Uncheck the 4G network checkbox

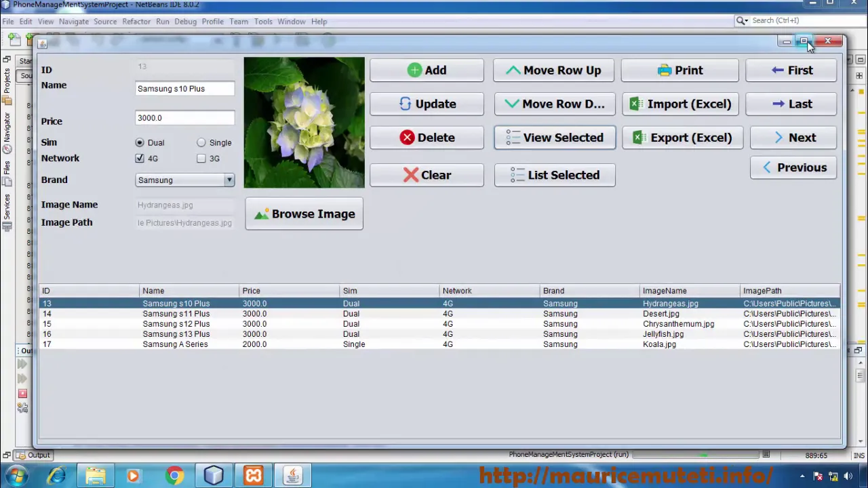(x=140, y=159)
